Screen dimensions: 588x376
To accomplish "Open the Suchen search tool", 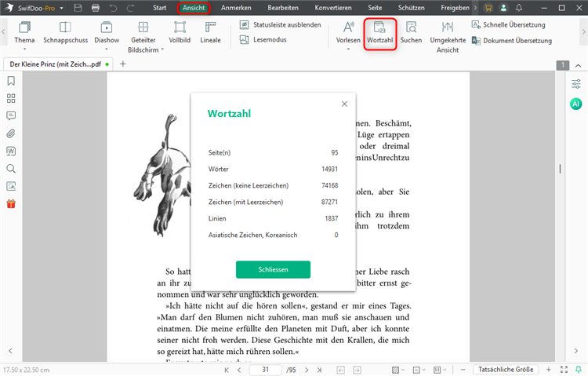I will (411, 33).
